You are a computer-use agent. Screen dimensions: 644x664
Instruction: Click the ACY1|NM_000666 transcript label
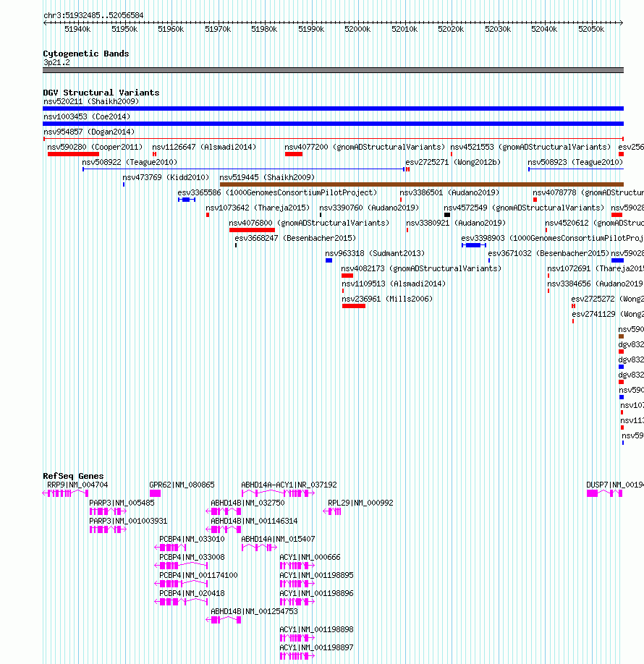click(310, 558)
